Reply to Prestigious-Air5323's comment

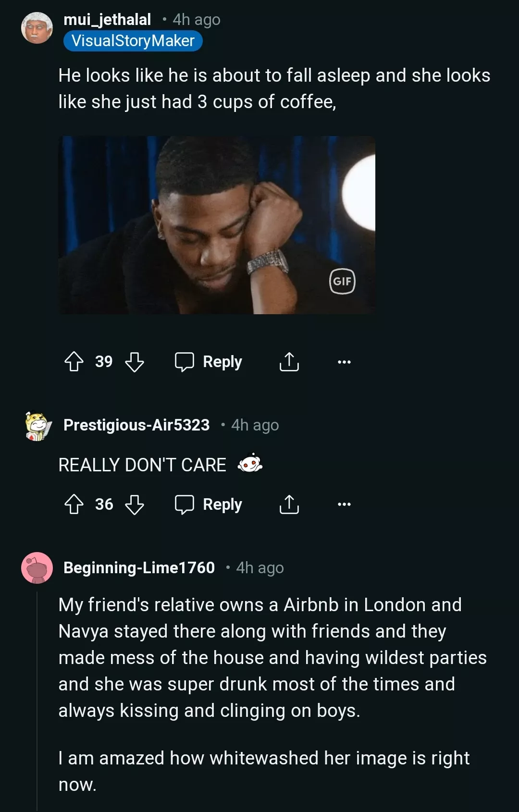pos(209,504)
